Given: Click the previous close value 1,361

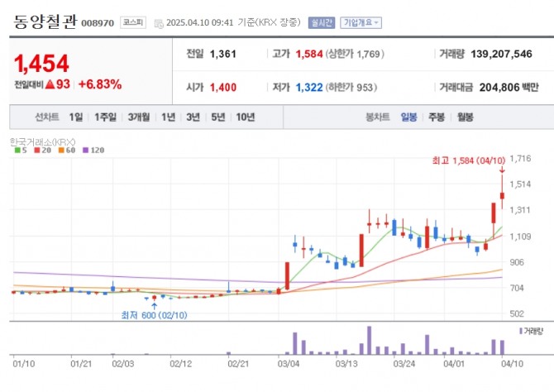Looking at the screenshot, I should 223,54.
